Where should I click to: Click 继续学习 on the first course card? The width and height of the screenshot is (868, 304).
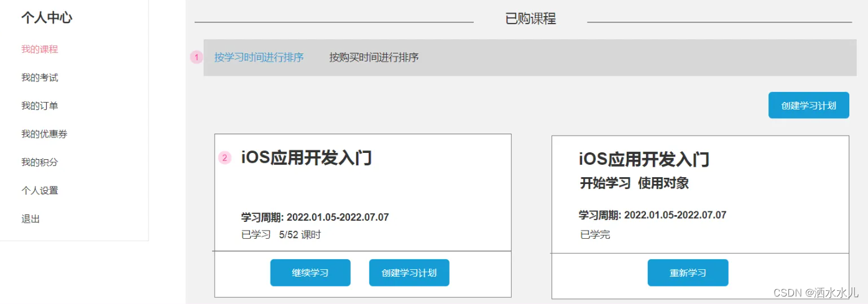coord(310,273)
